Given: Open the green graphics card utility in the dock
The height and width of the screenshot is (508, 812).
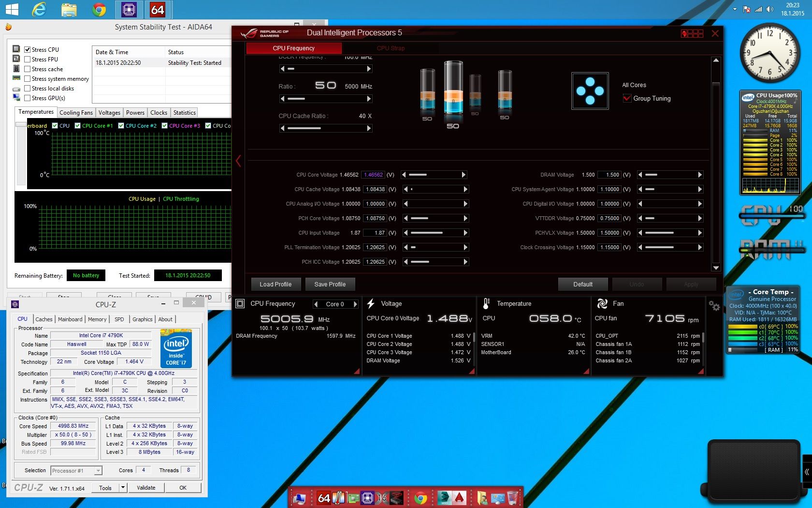Looking at the screenshot, I should (x=353, y=498).
